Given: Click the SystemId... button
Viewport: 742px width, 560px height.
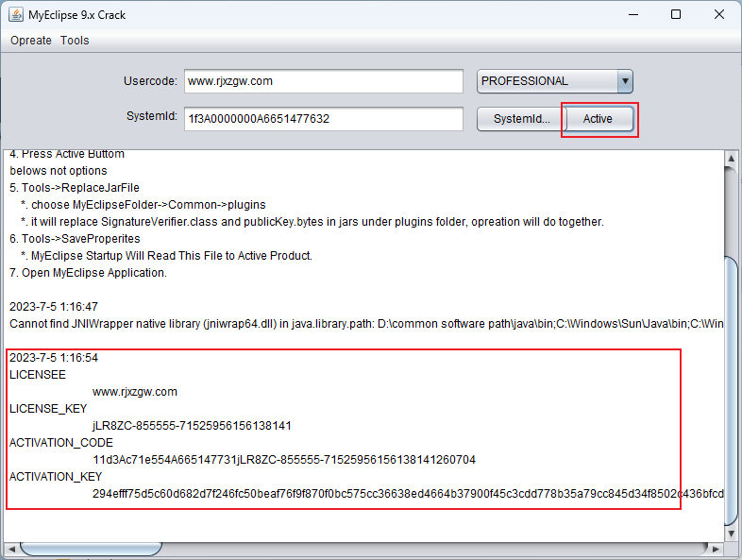Looking at the screenshot, I should pos(521,119).
